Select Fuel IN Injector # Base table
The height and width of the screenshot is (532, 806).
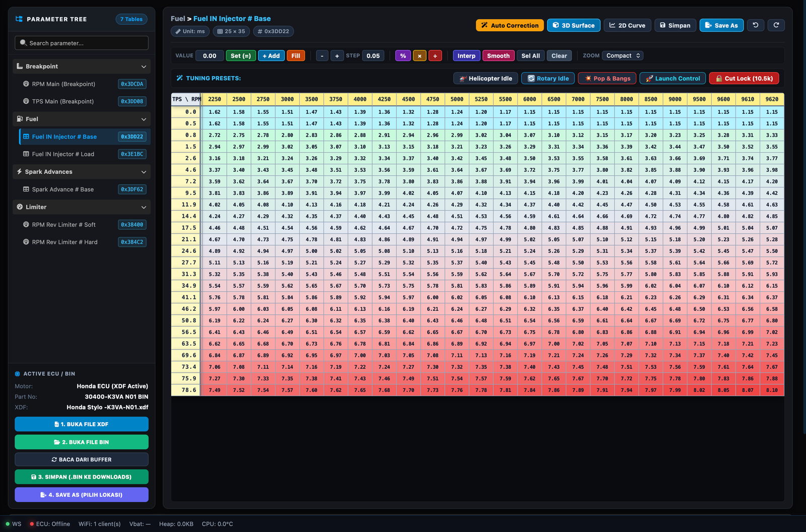(84, 137)
